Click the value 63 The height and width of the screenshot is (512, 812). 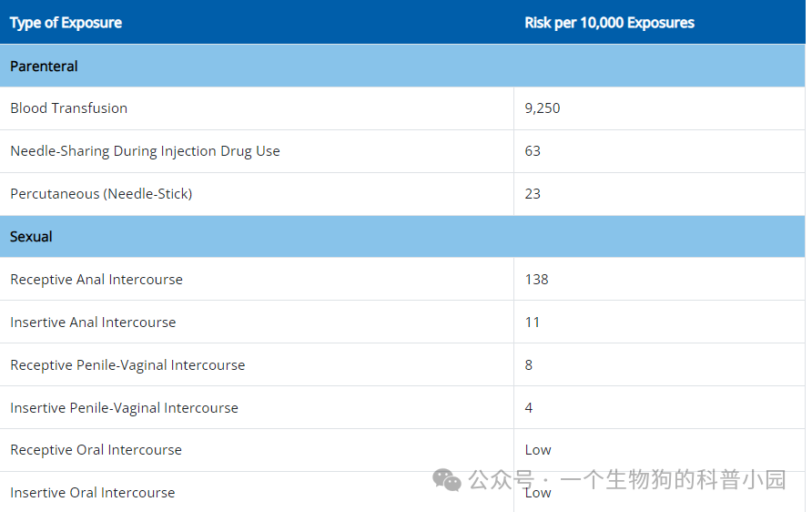tap(533, 151)
